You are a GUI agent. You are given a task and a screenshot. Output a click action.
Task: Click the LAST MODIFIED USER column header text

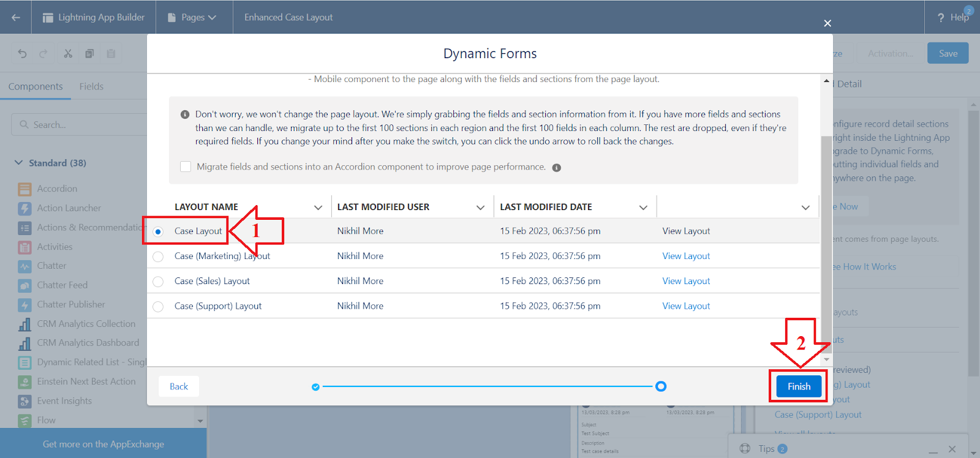pos(383,207)
